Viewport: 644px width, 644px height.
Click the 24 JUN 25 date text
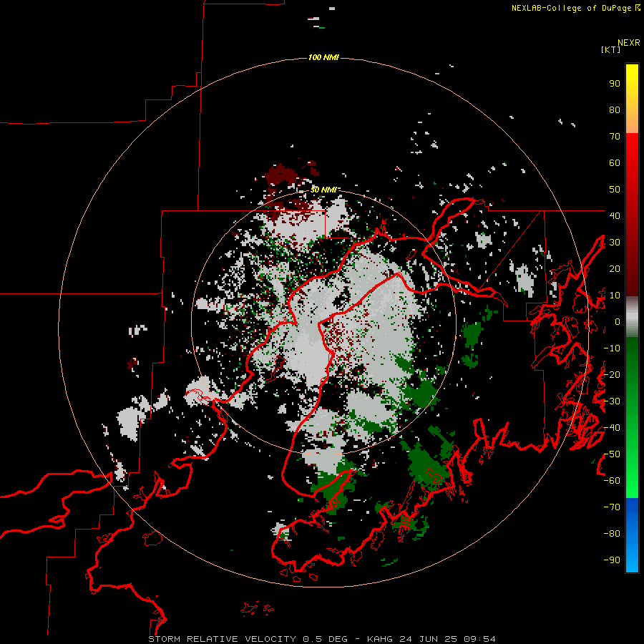coord(429,639)
